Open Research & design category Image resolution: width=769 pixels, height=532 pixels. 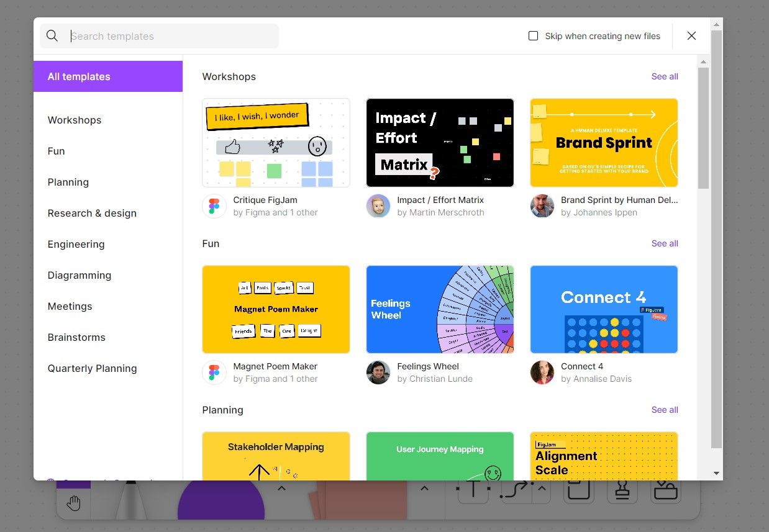92,213
